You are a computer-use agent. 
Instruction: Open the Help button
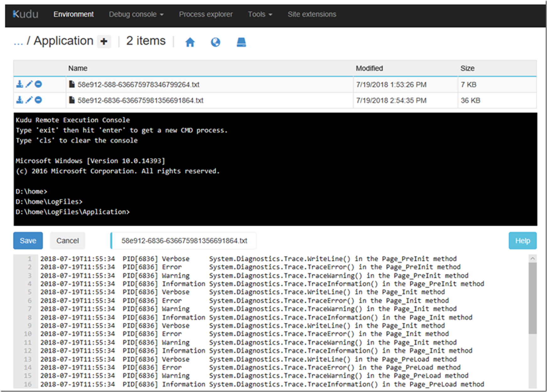[522, 241]
